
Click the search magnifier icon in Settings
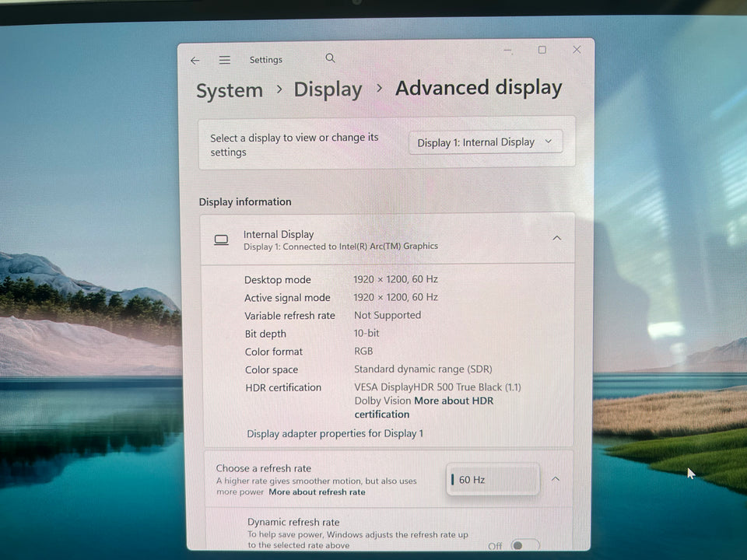(x=331, y=58)
